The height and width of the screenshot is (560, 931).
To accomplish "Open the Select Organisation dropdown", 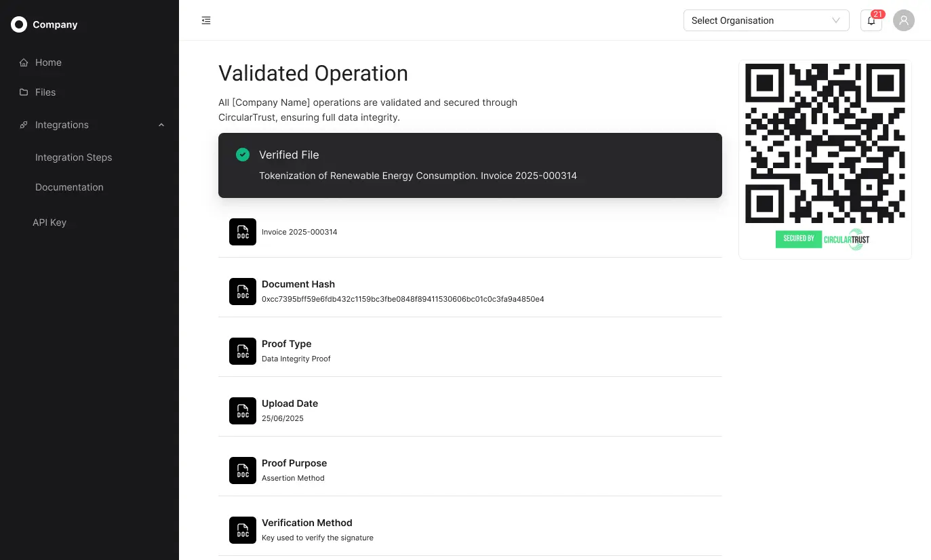I will pos(766,20).
